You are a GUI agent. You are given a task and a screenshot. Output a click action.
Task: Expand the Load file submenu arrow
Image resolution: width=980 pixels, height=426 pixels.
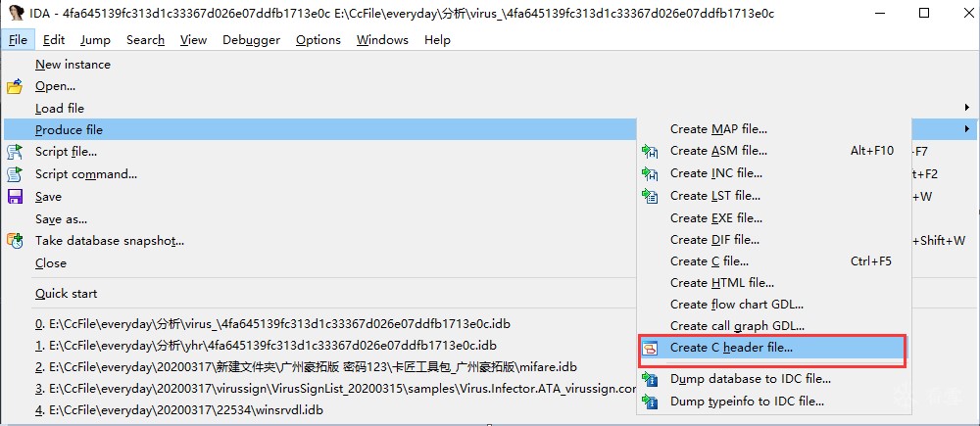point(967,108)
